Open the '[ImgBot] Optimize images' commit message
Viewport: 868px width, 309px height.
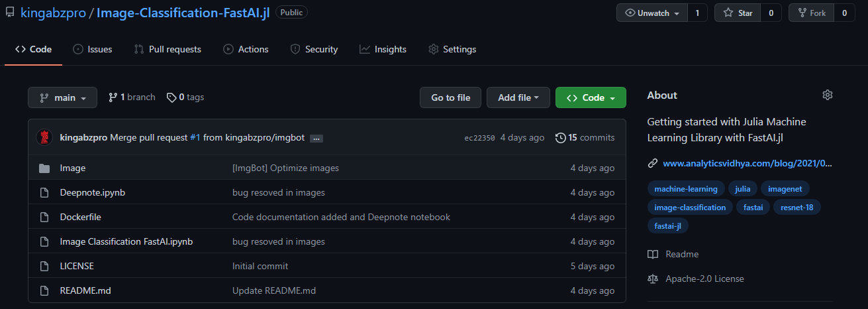pos(285,168)
